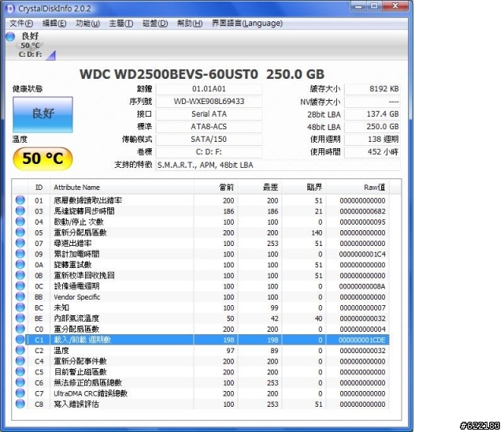Click status orb for attribute 0B
This screenshot has height=432, width=504.
click(x=20, y=275)
